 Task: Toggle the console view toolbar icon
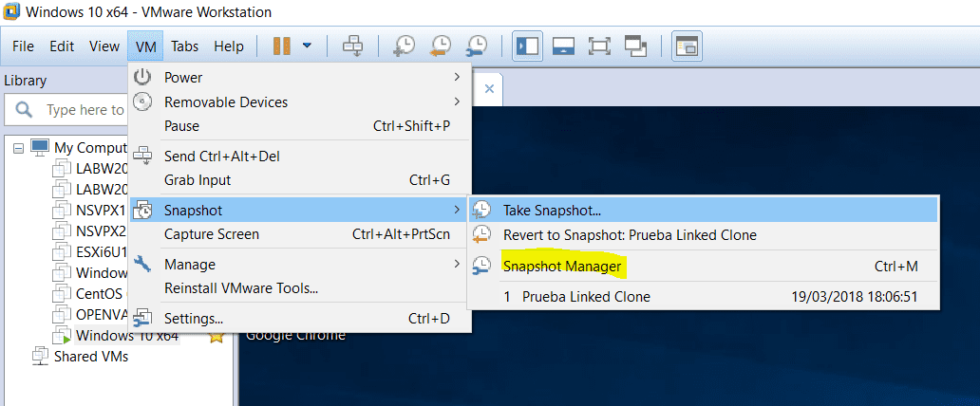686,46
